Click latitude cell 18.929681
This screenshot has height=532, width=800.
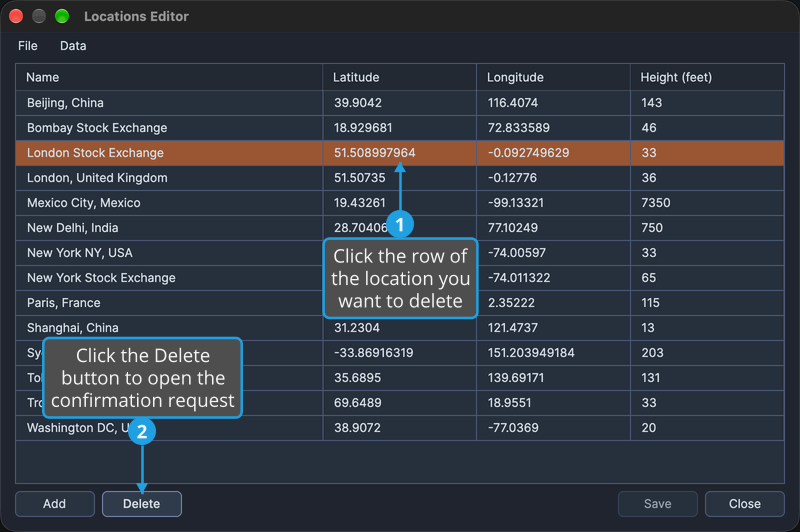399,128
